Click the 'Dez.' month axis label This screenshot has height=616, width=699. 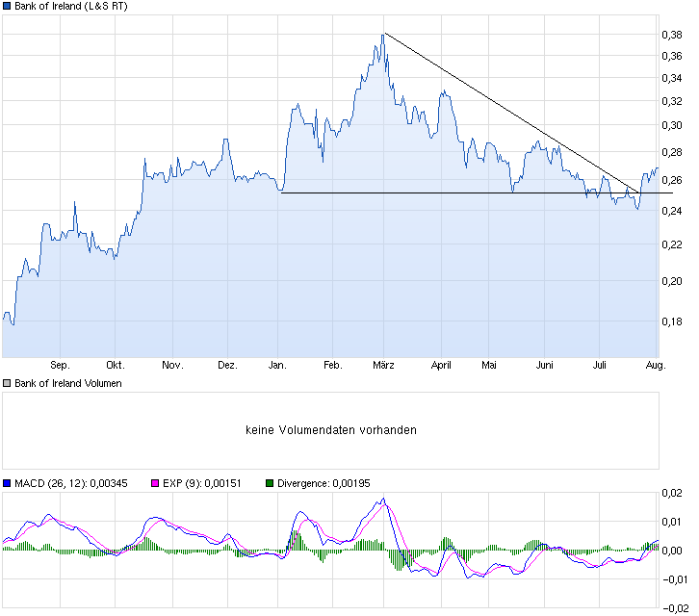tap(228, 366)
